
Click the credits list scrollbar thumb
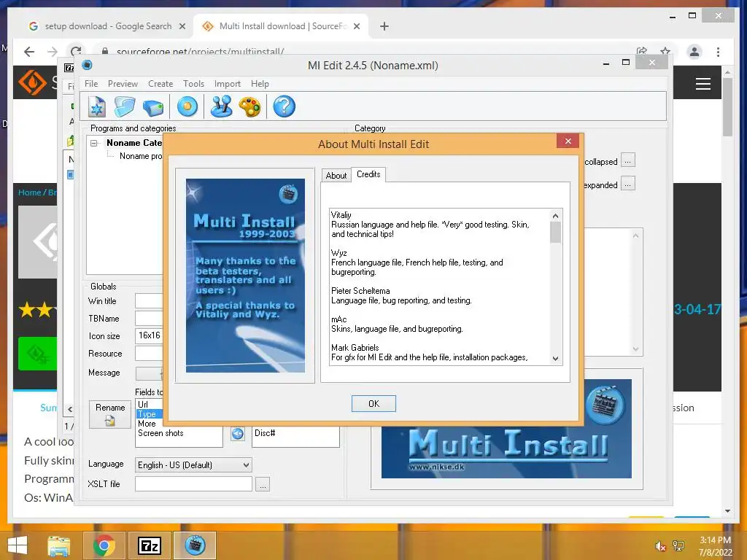[x=555, y=233]
